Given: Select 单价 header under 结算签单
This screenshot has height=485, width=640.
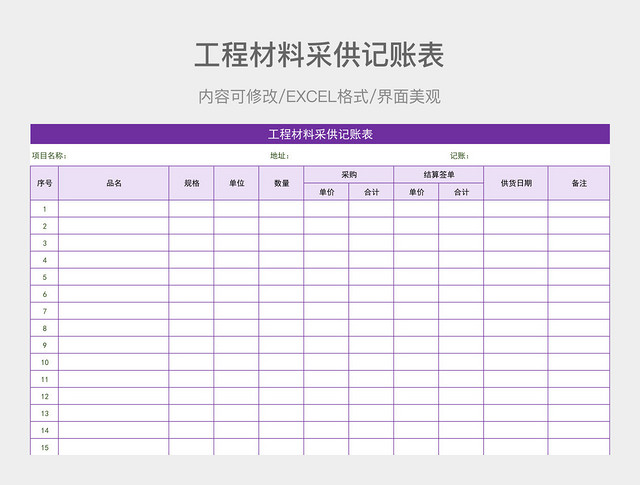Looking at the screenshot, I should tap(416, 192).
